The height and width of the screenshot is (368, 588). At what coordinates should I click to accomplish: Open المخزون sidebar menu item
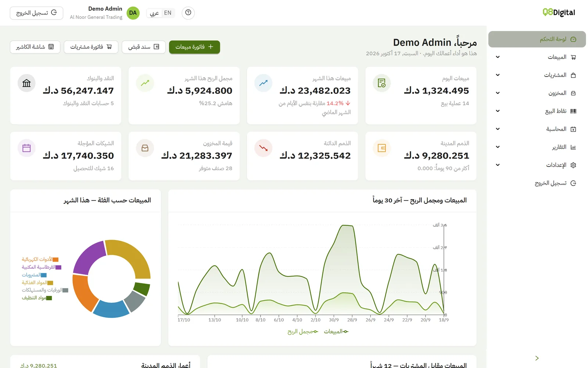pos(537,93)
